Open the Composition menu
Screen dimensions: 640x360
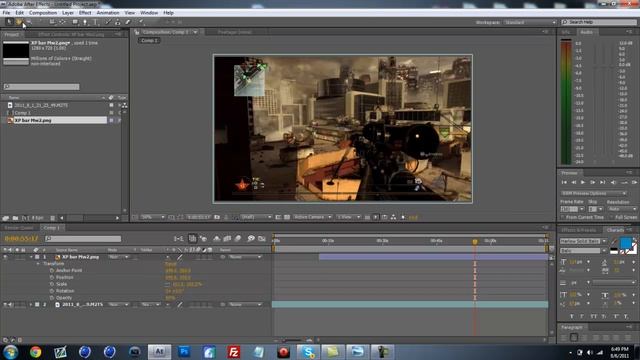pyautogui.click(x=43, y=13)
